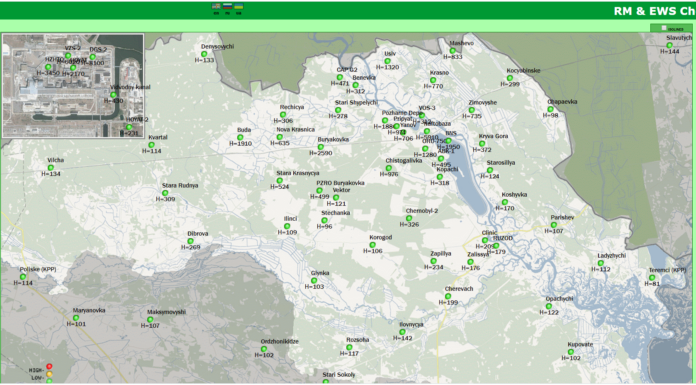Open the plant site inset satellite thumbnail
The width and height of the screenshot is (696, 385).
tap(73, 85)
